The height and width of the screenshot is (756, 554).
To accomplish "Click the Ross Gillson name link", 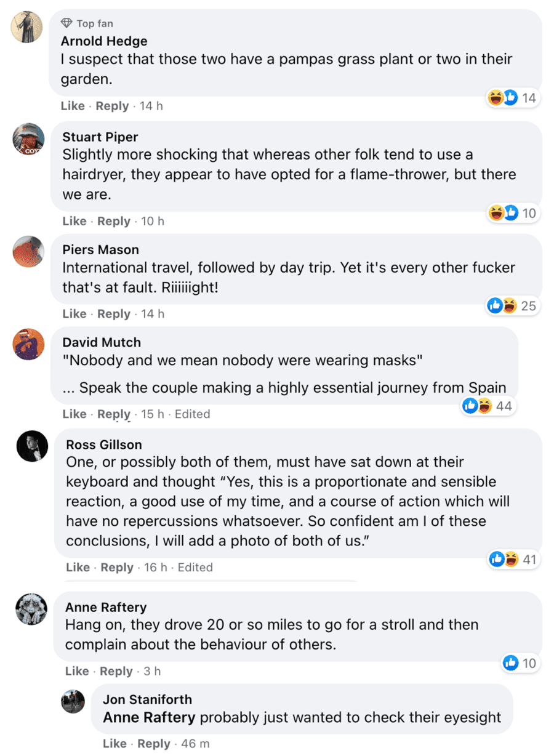I will [103, 444].
